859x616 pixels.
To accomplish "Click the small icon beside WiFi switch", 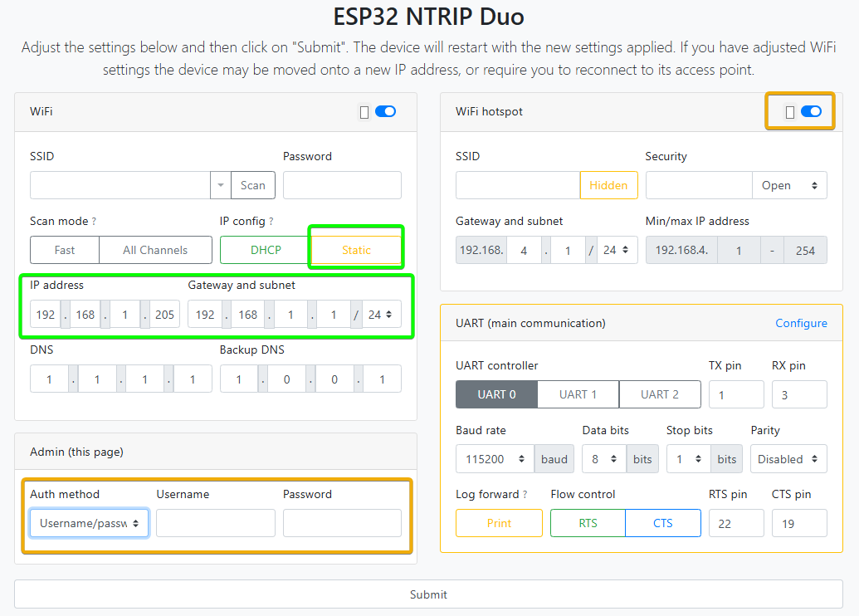I will click(364, 112).
